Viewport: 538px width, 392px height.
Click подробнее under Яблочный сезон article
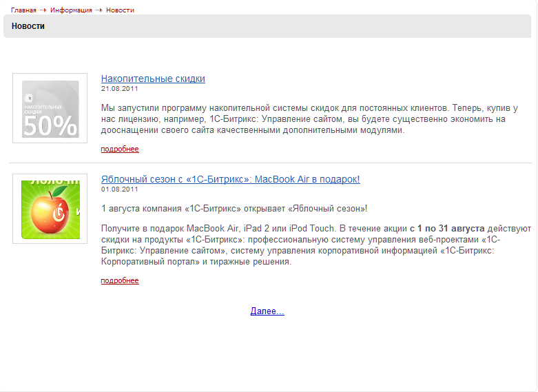120,280
